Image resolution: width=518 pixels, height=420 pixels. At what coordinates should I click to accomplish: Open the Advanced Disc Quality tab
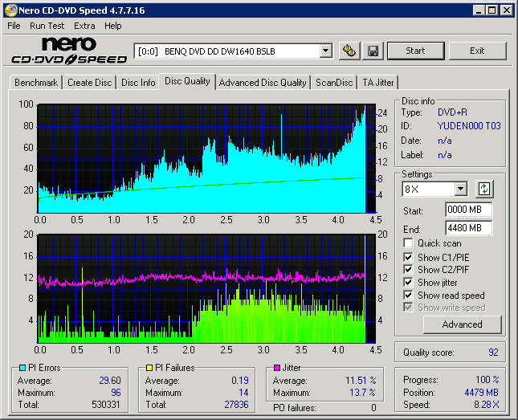tap(263, 83)
